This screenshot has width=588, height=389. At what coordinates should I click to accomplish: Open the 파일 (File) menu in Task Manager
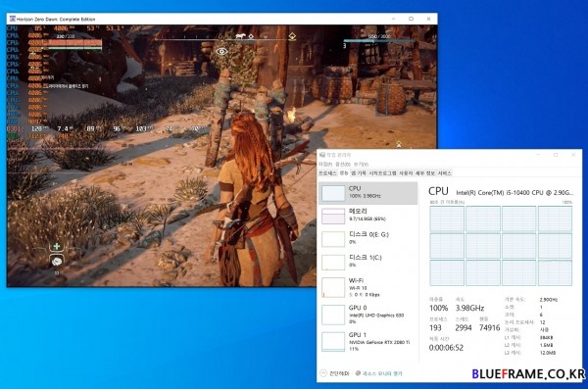(x=325, y=164)
